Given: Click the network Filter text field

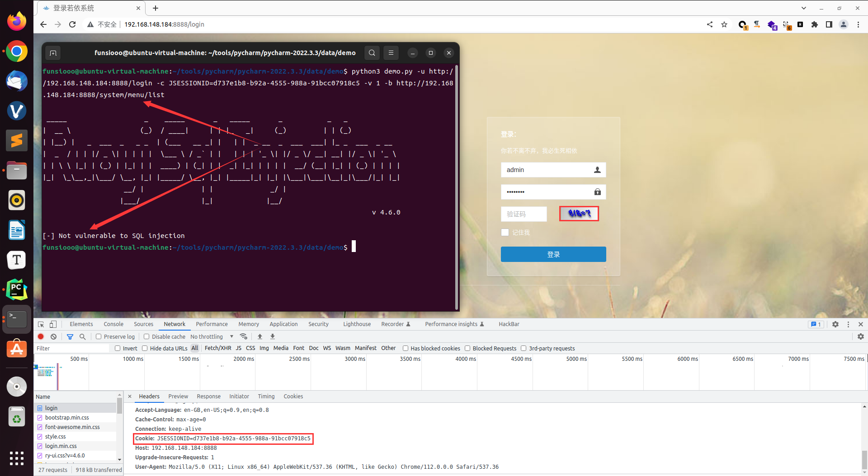Looking at the screenshot, I should (72, 348).
